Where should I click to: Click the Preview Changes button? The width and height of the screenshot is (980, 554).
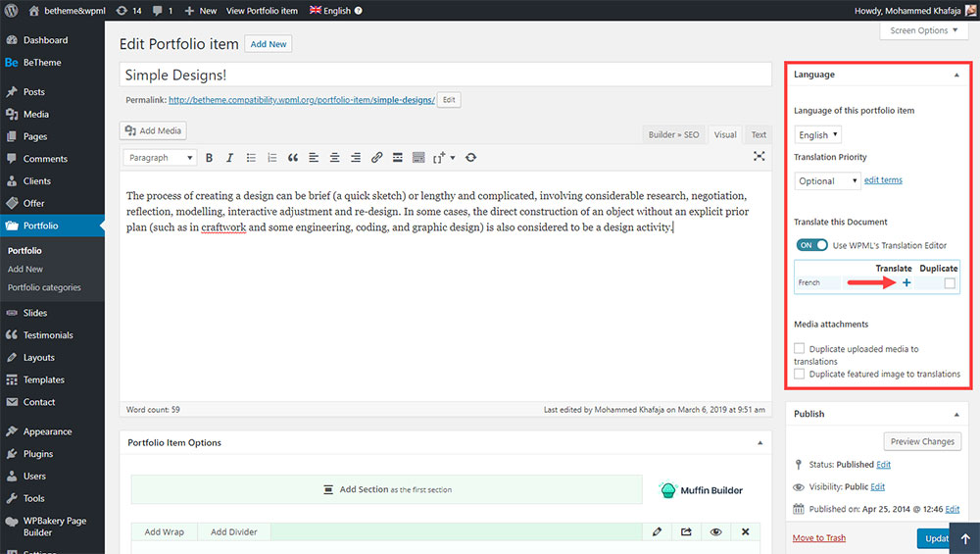pos(922,441)
